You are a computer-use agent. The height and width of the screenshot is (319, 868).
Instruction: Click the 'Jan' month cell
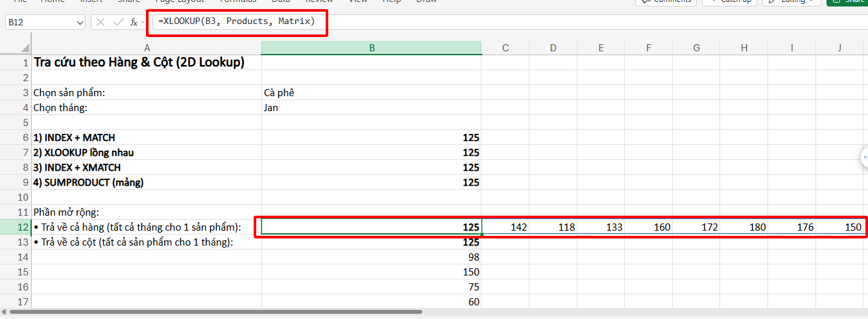pos(372,108)
